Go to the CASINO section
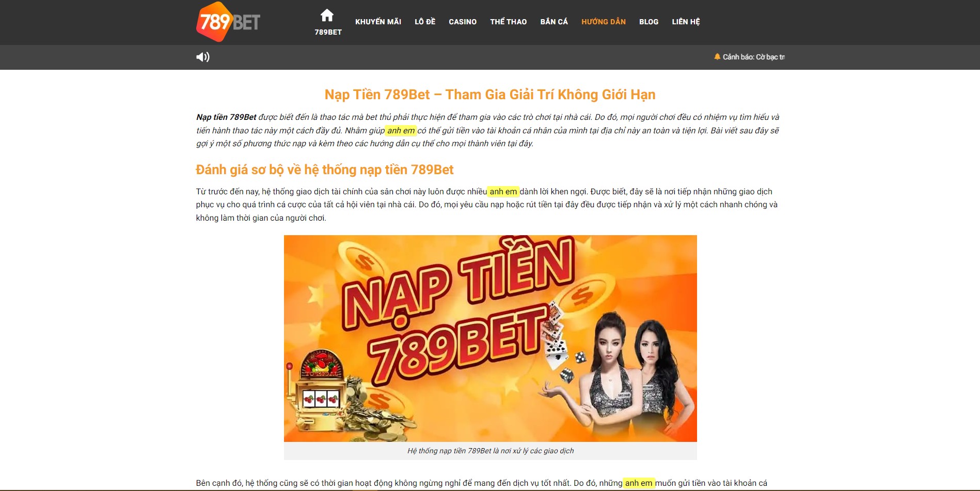The height and width of the screenshot is (491, 980). point(463,22)
